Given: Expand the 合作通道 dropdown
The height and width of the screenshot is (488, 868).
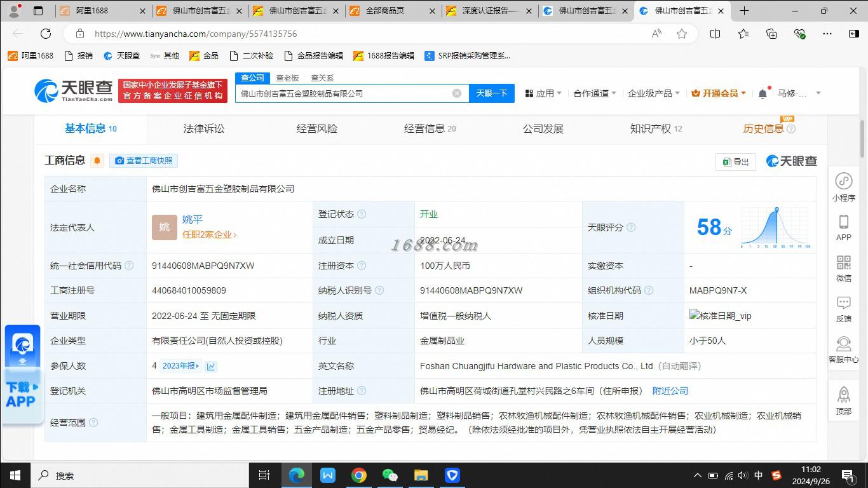Looking at the screenshot, I should pyautogui.click(x=595, y=93).
